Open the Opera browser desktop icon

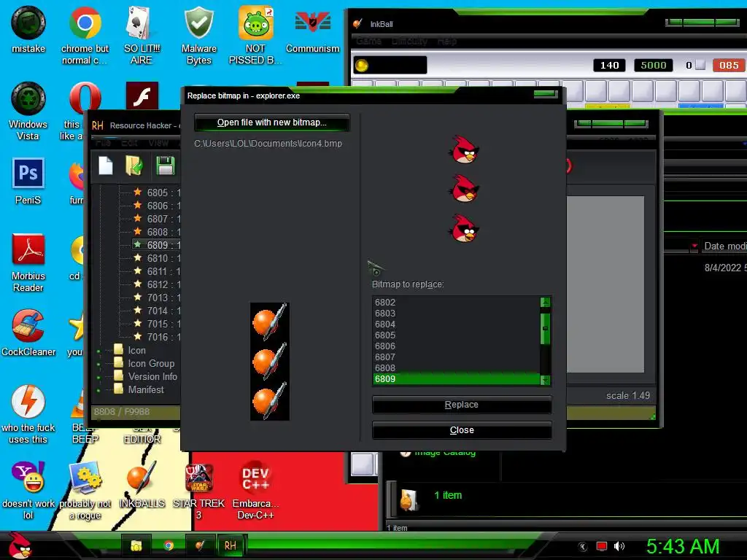tap(85, 98)
